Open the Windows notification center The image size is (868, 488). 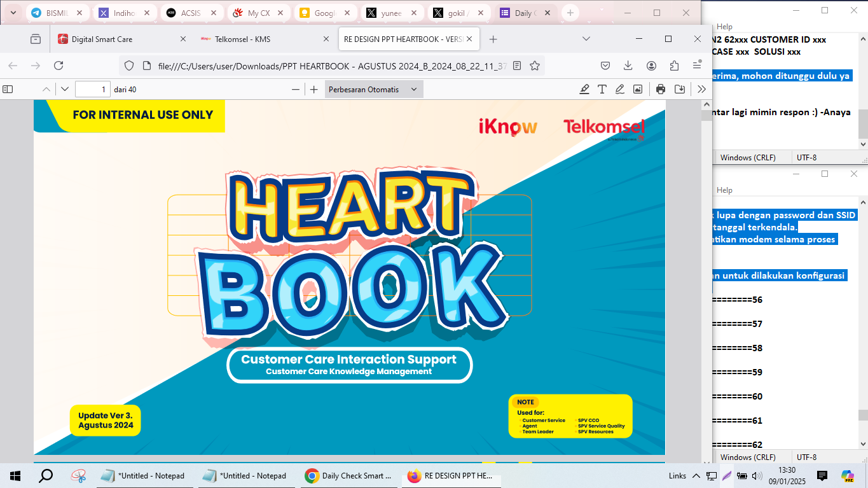pyautogui.click(x=822, y=475)
